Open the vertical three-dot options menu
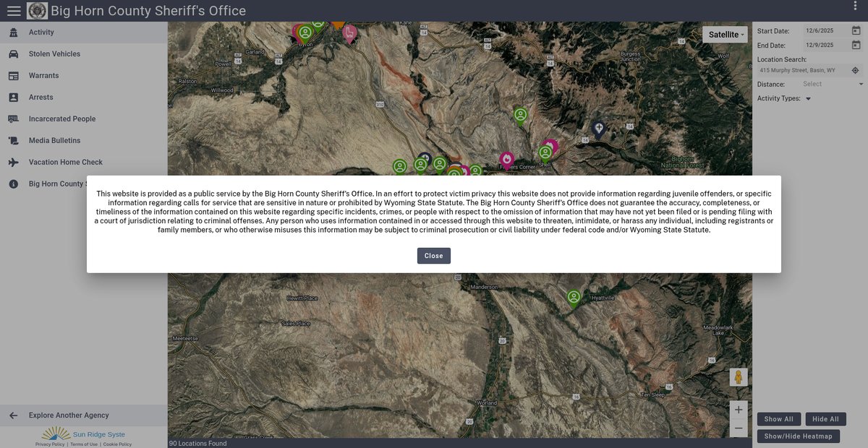 pos(856,7)
